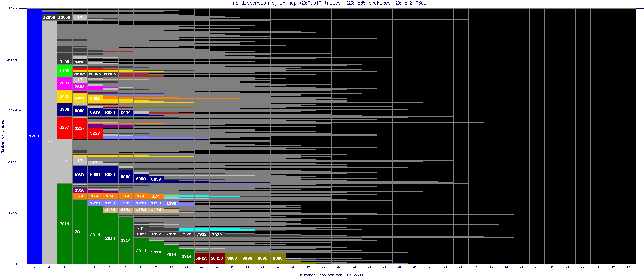Image resolution: width=644 pixels, height=277 pixels.
Task: Click the olive 9808 block in hop 14 column
Action: coord(232,258)
